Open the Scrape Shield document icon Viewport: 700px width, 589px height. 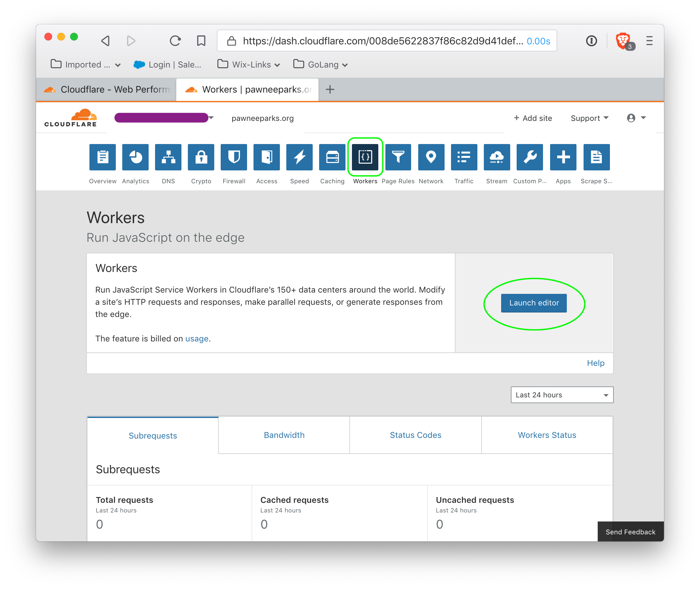click(596, 157)
